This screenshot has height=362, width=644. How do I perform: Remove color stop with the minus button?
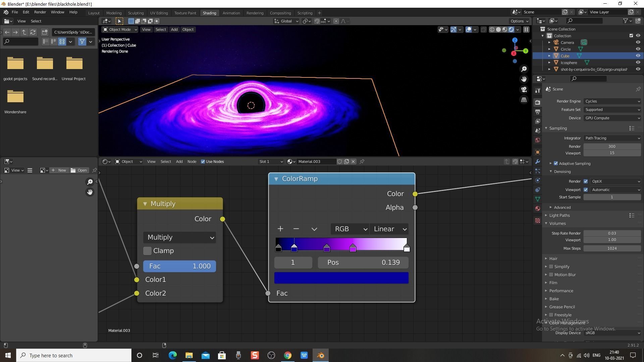click(x=296, y=229)
